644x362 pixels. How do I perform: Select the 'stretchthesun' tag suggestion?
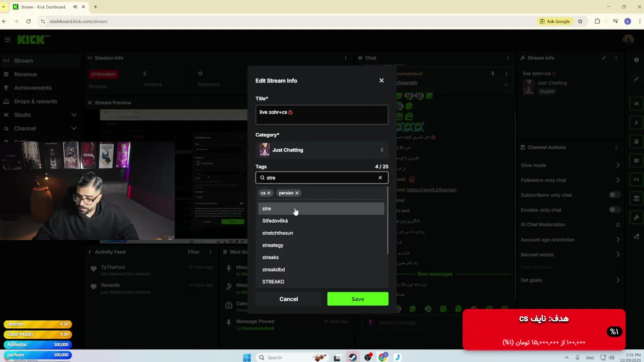tap(321, 233)
